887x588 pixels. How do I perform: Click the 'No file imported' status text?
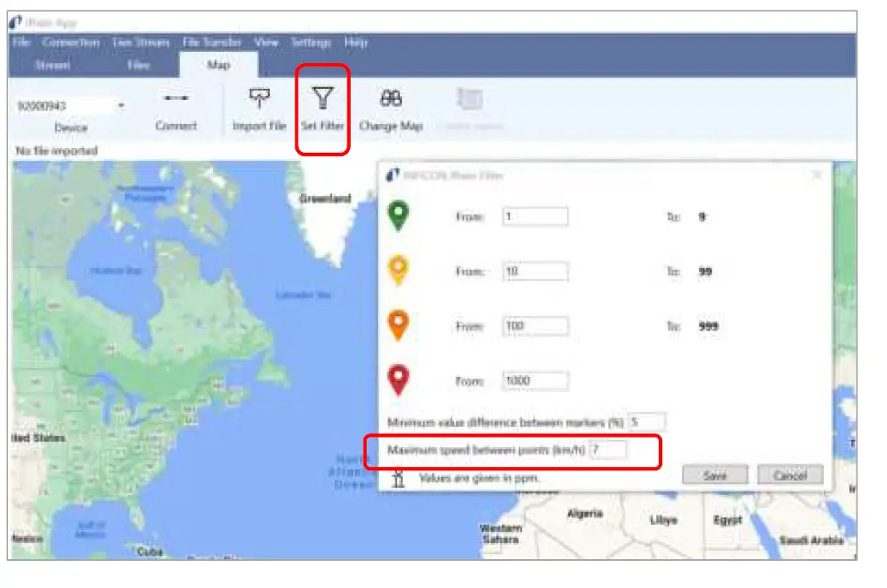(57, 151)
